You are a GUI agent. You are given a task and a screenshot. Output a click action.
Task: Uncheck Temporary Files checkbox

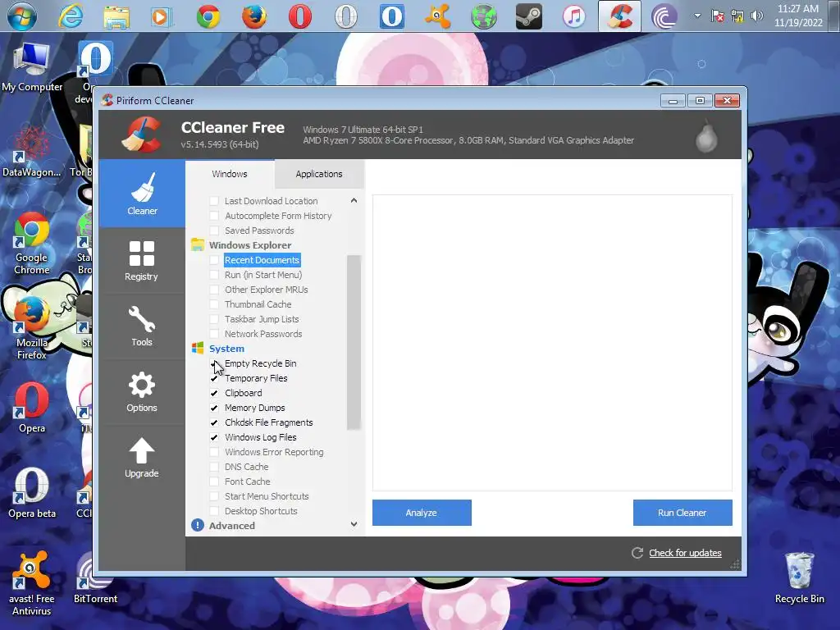(x=214, y=378)
